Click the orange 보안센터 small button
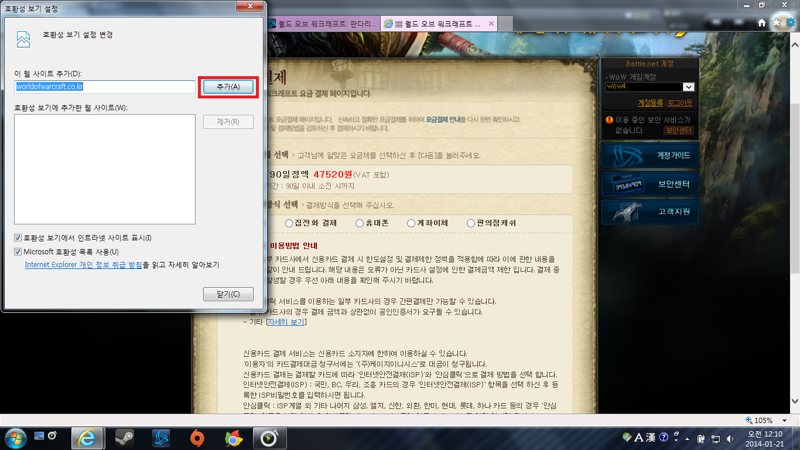Viewport: 800px width, 450px height. point(678,130)
